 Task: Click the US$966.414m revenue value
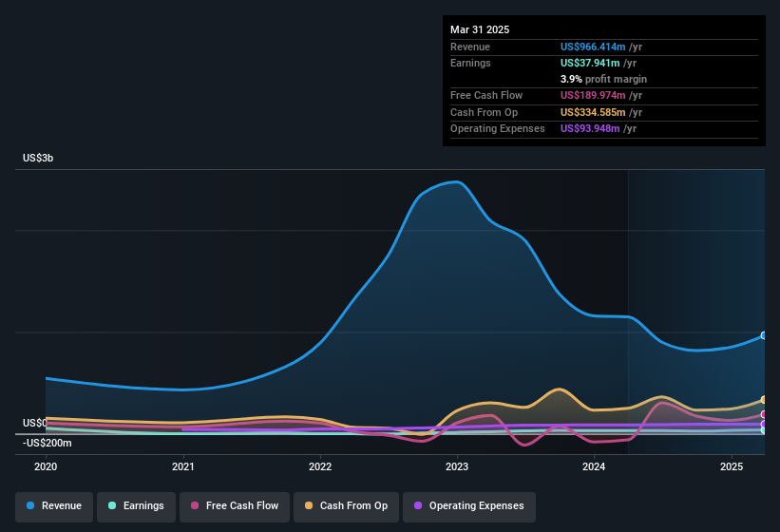point(593,47)
